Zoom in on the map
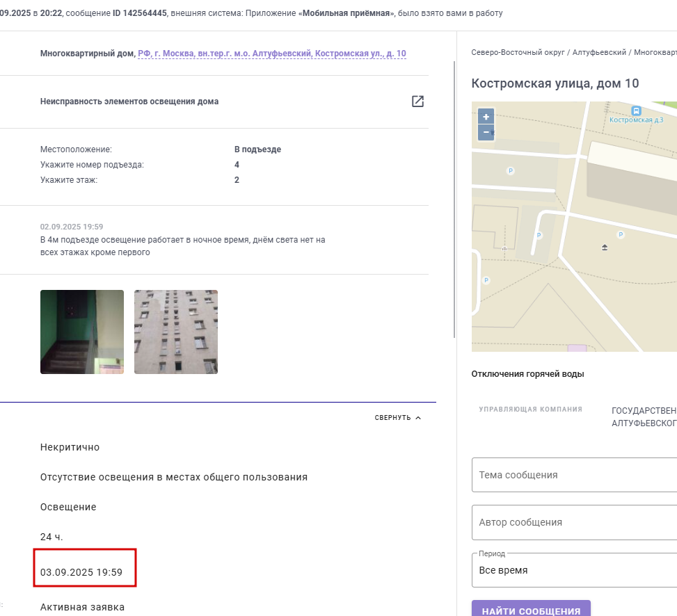 [486, 117]
